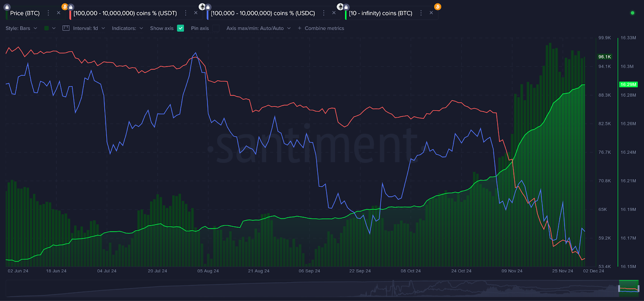Click the Bitcoin icon on [10 - infinity) coins metric
644x301 pixels.
pos(438,7)
